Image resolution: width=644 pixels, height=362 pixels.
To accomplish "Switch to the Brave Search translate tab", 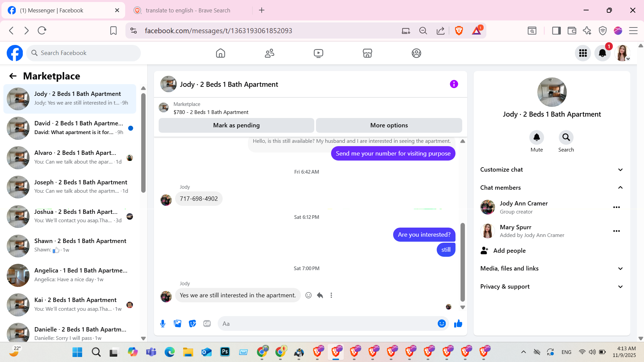I will click(188, 10).
